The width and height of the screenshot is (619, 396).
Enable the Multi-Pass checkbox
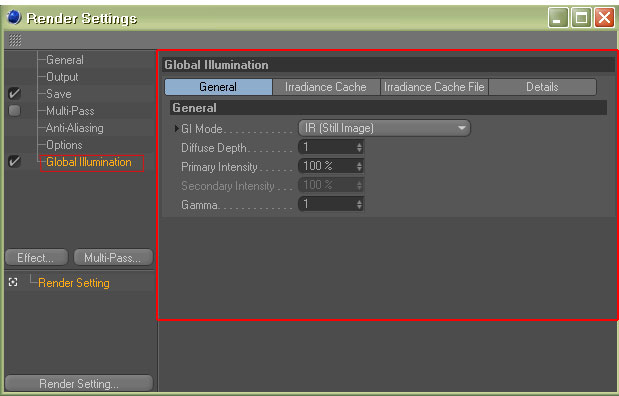point(15,111)
